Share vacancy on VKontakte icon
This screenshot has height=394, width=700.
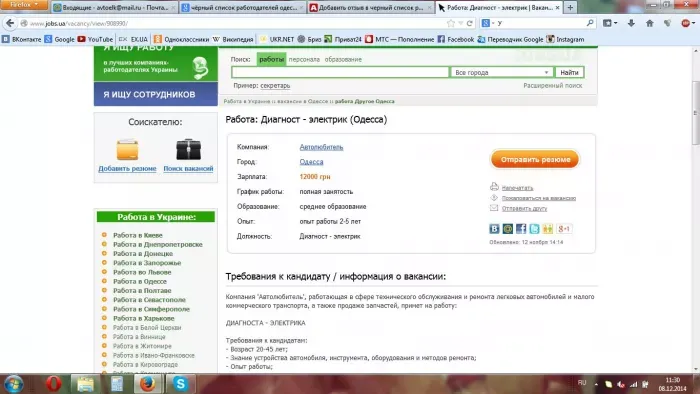(x=494, y=229)
